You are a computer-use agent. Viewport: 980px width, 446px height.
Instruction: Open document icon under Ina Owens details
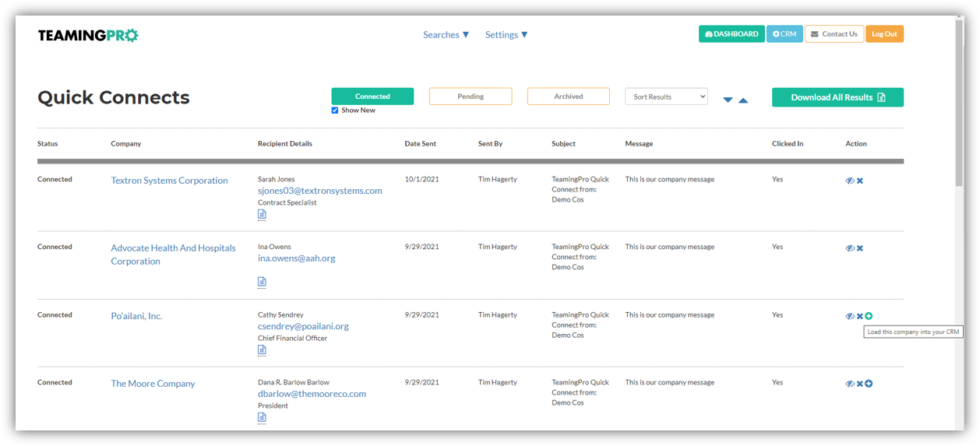(x=262, y=282)
